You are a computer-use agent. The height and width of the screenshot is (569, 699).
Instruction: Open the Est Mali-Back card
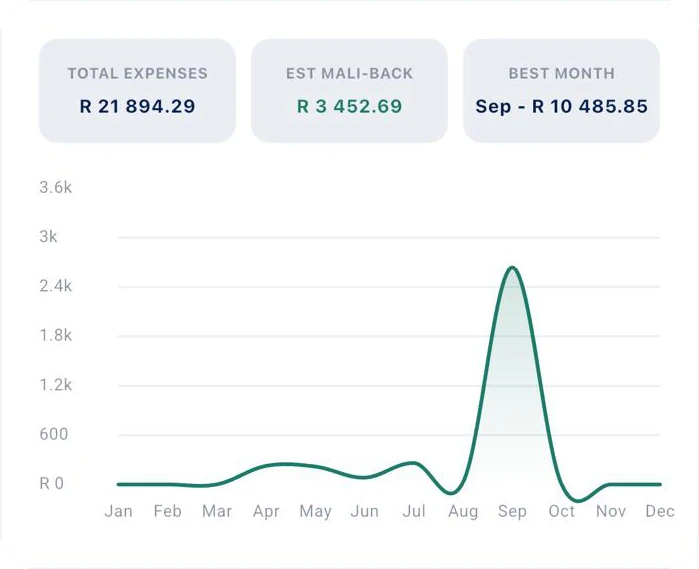click(349, 91)
